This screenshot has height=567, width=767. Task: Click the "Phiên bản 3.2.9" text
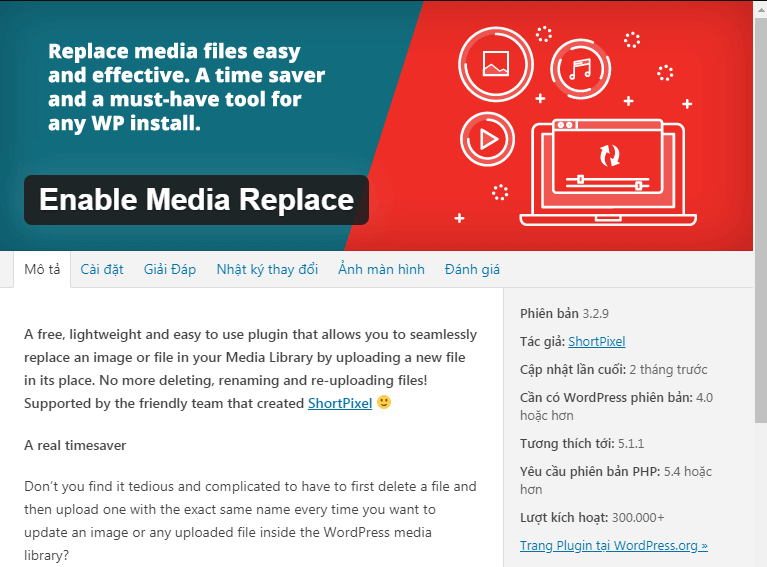point(564,314)
